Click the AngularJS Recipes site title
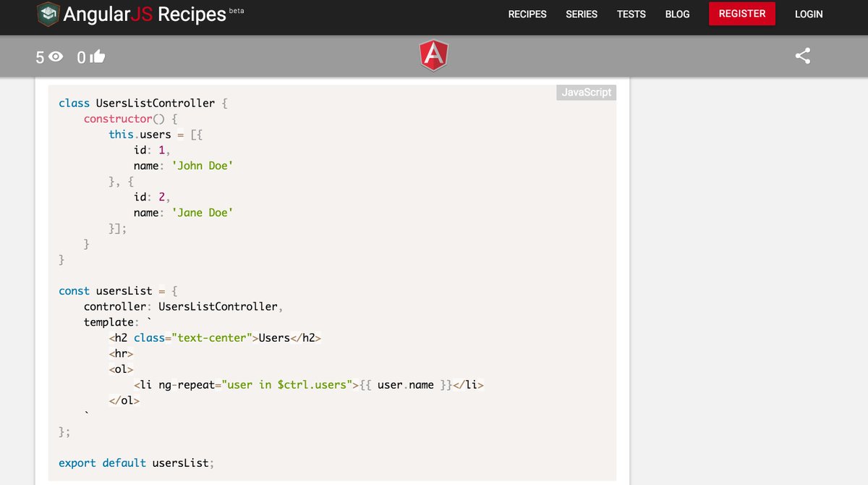The height and width of the screenshot is (485, 868). [145, 14]
